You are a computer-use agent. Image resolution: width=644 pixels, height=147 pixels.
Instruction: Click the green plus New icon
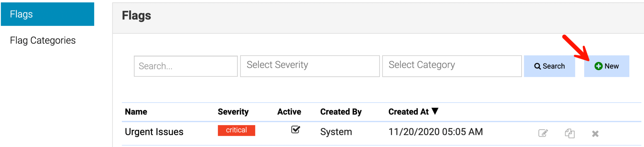598,66
